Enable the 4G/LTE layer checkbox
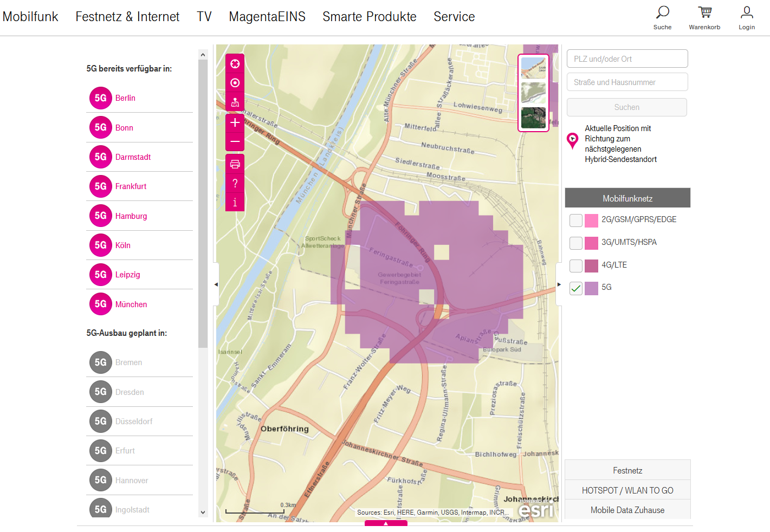770x532 pixels. pos(576,265)
